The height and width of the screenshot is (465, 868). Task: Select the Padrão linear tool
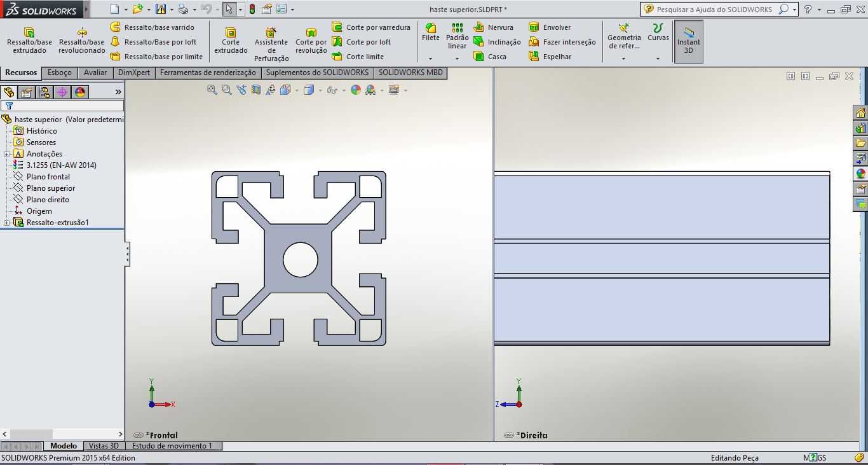click(457, 36)
